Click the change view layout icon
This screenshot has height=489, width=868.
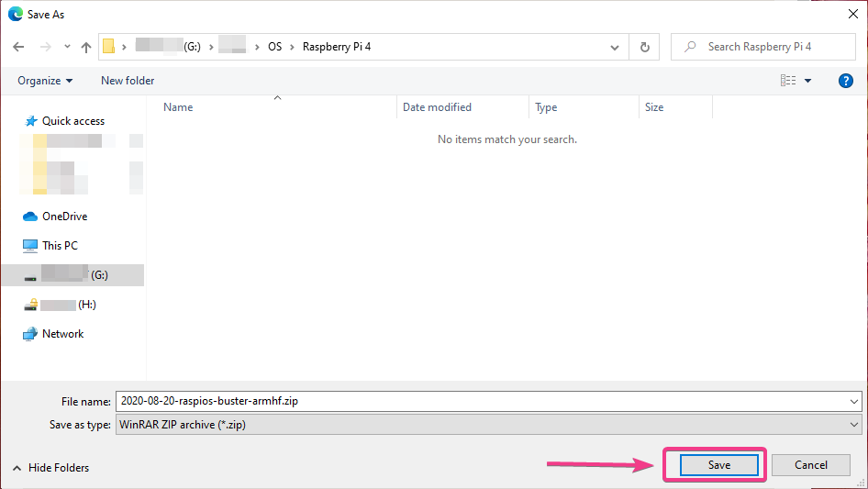(788, 81)
